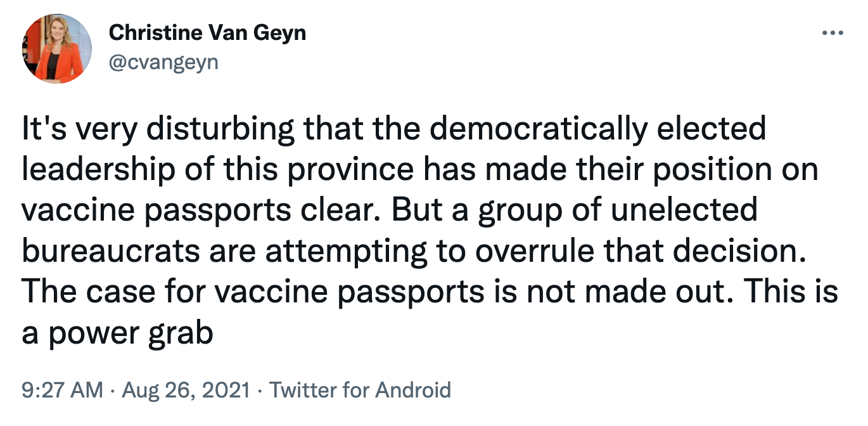Click the closing phrase "a power grab"
This screenshot has width=868, height=426.
pyautogui.click(x=117, y=332)
